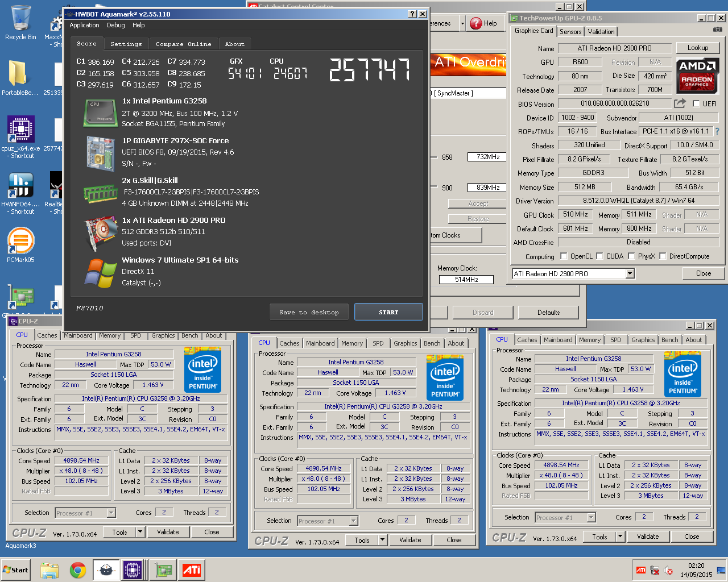Screen dimensions: 728x582
Task: Click the Radeon HD 2900 PRO card icon
Action: [x=101, y=234]
